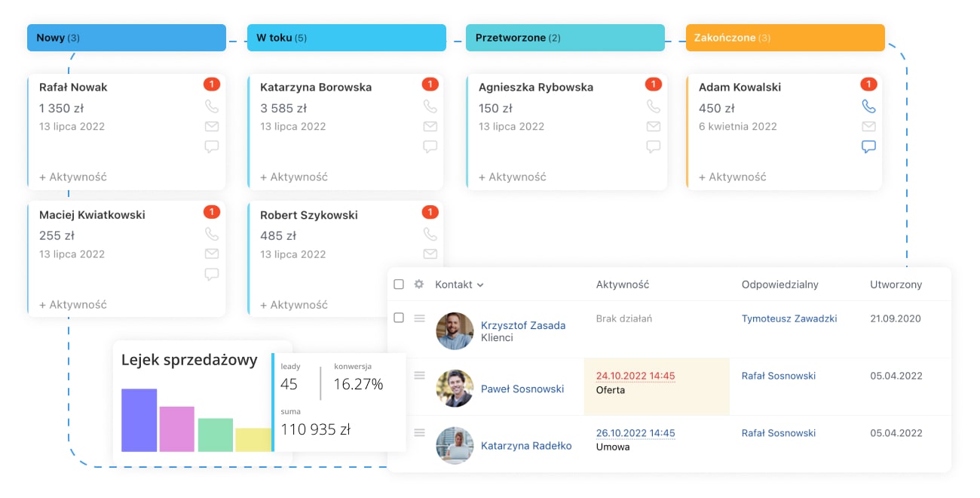The width and height of the screenshot is (980, 498).
Task: Select the Zakończone pipeline stage tab
Action: point(784,38)
